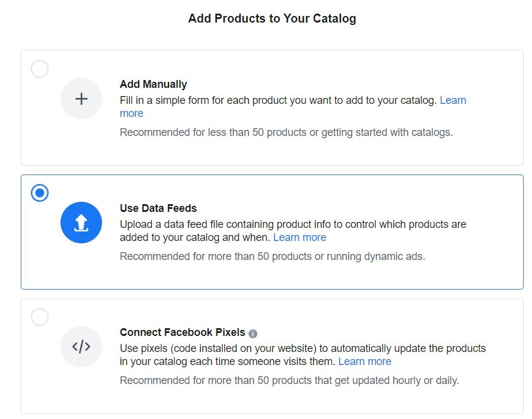Open Learn more link under Connect Facebook Pixels
The width and height of the screenshot is (532, 419).
pyautogui.click(x=365, y=361)
